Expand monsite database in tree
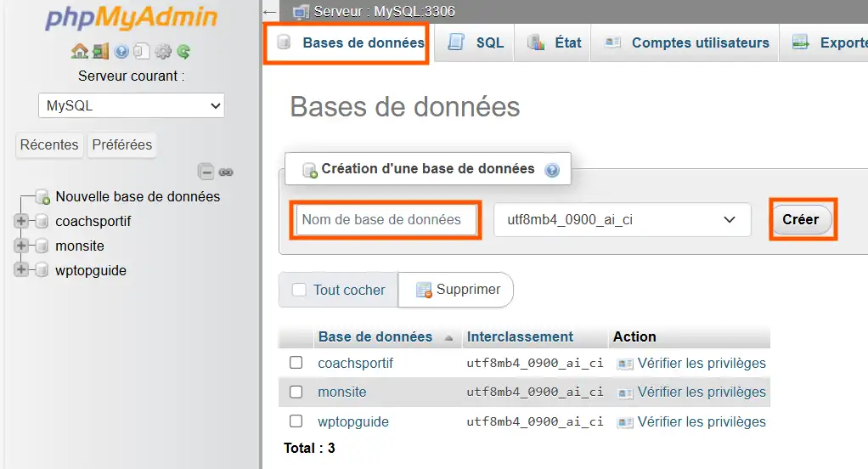Viewport: 868px width, 469px height. 21,246
